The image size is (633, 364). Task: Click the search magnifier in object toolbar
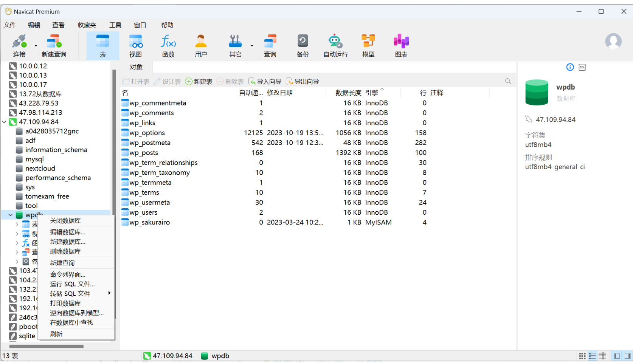(508, 81)
